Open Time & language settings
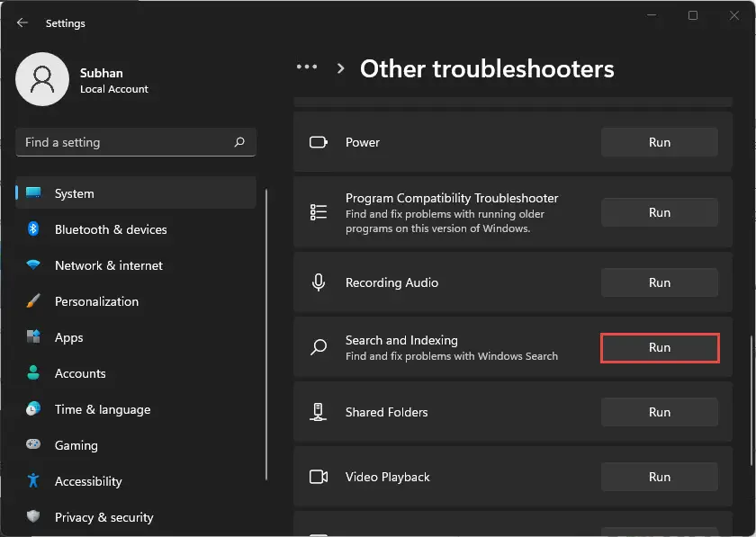Screen dimensions: 756x537 (x=136, y=409)
